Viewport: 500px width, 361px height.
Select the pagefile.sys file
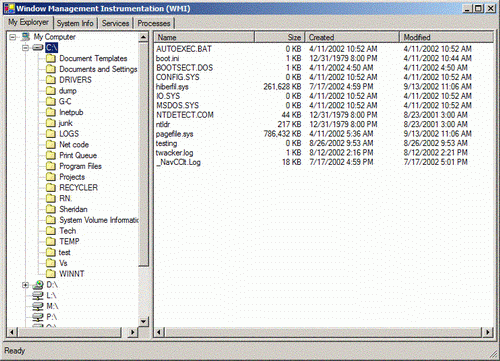(174, 134)
